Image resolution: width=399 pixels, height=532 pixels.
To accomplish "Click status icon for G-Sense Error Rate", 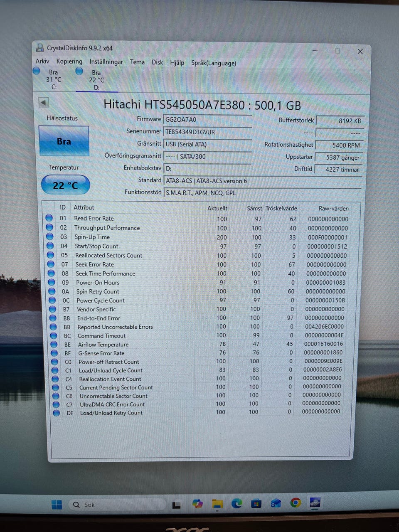I will pos(54,353).
